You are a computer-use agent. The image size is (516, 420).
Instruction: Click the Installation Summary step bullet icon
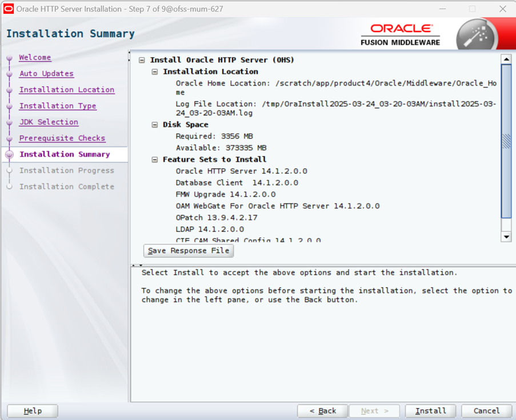pyautogui.click(x=10, y=154)
